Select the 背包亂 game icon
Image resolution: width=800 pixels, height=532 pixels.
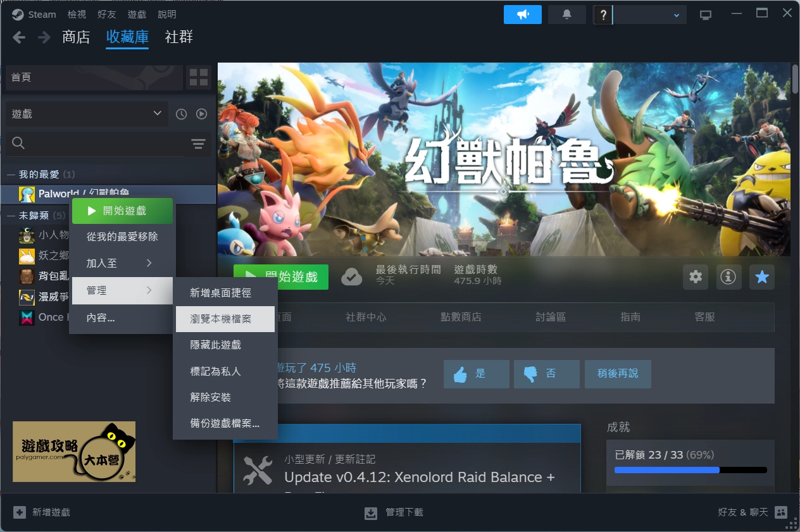[27, 276]
